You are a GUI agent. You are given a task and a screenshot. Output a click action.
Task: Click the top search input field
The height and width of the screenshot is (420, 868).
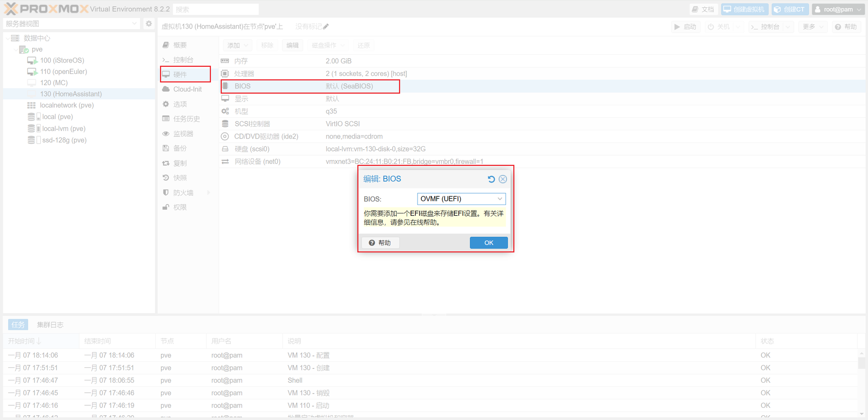[216, 9]
